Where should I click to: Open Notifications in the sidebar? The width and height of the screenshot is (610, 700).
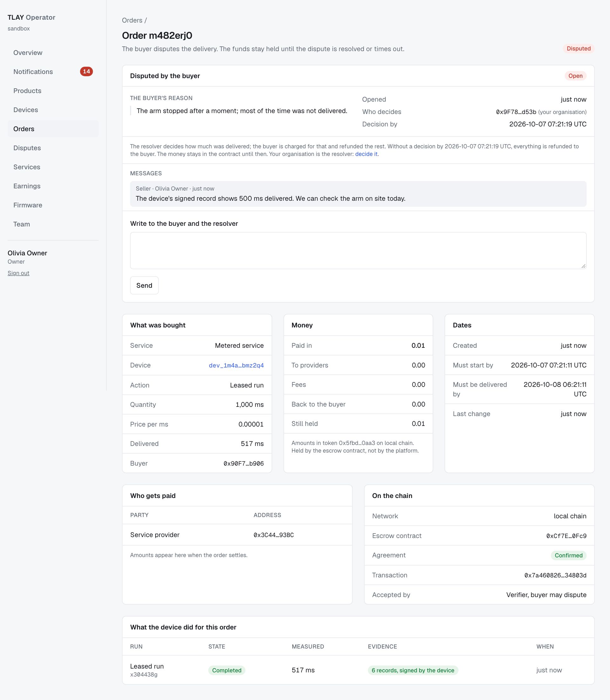click(x=53, y=72)
